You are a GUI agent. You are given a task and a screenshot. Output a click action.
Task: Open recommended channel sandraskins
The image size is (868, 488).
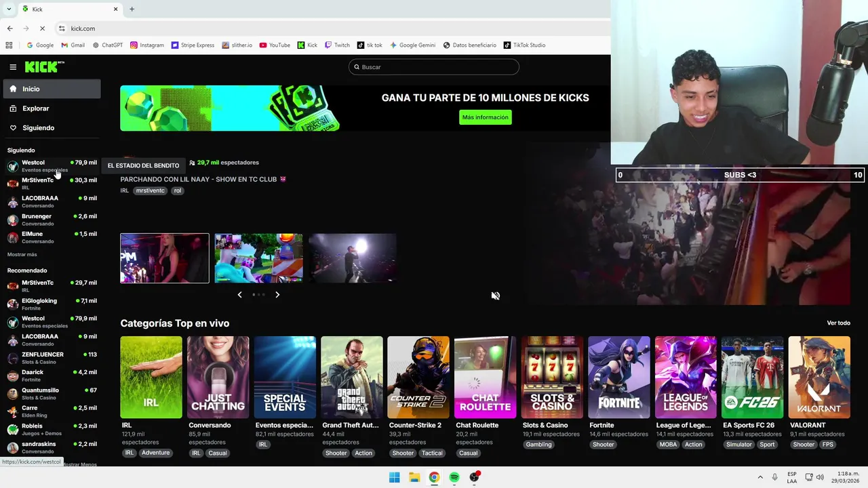point(52,447)
